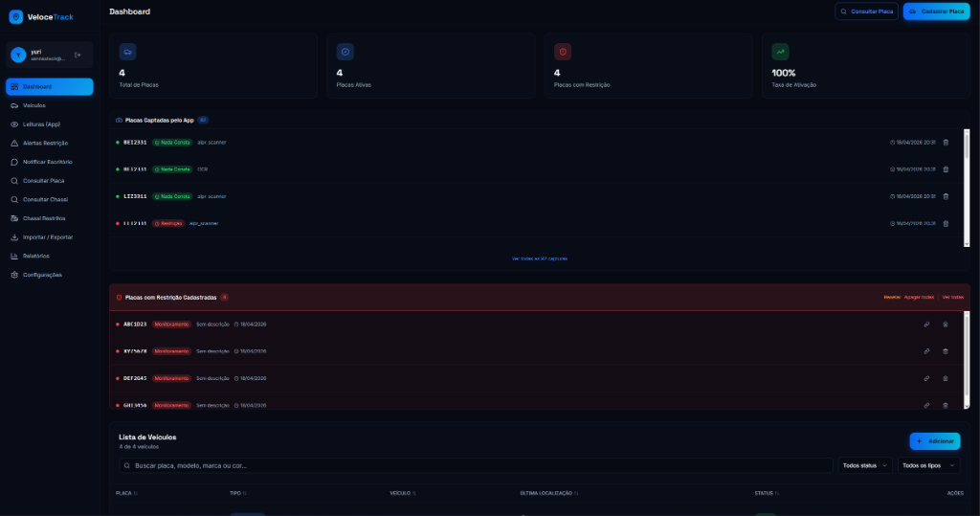The height and width of the screenshot is (516, 980).
Task: Select the ABC1D23 plate text
Action: (x=135, y=325)
